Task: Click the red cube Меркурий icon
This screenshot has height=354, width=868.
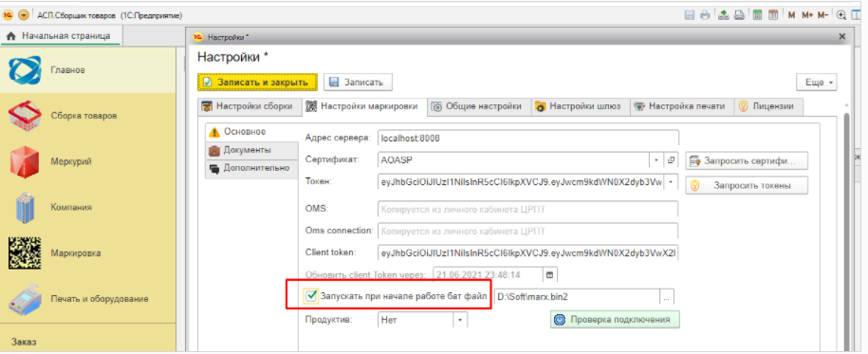Action: pyautogui.click(x=25, y=161)
